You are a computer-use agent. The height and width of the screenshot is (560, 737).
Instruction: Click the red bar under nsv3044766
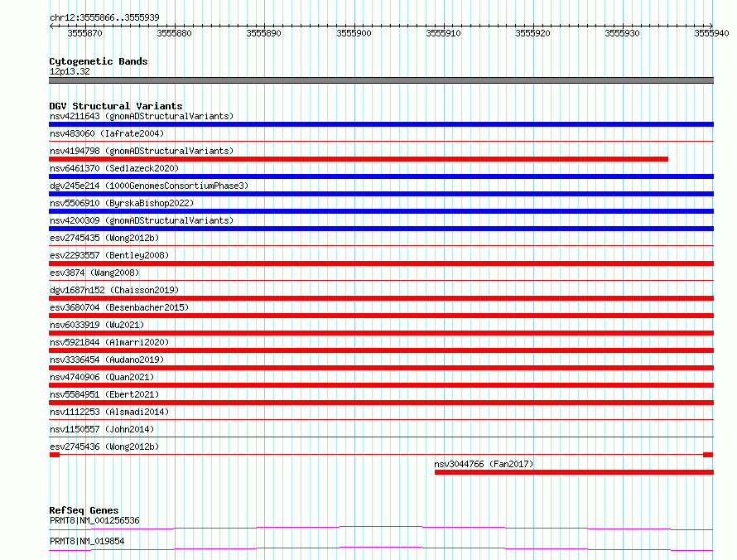tap(575, 472)
